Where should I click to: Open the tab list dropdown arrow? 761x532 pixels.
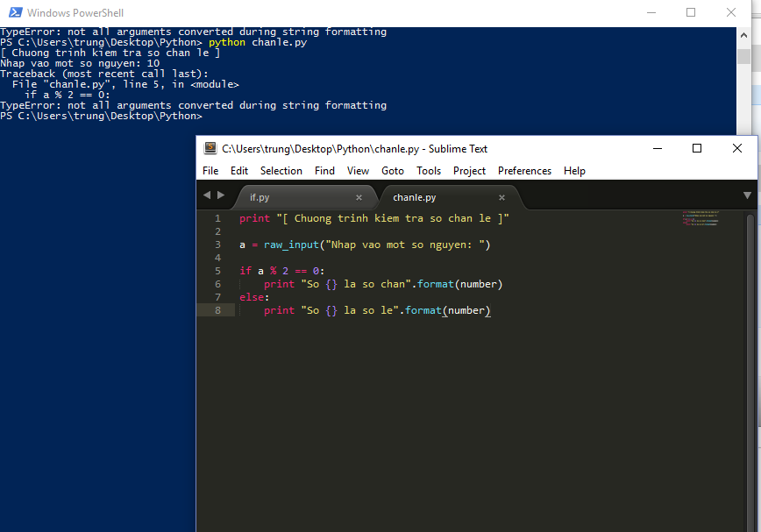747,195
